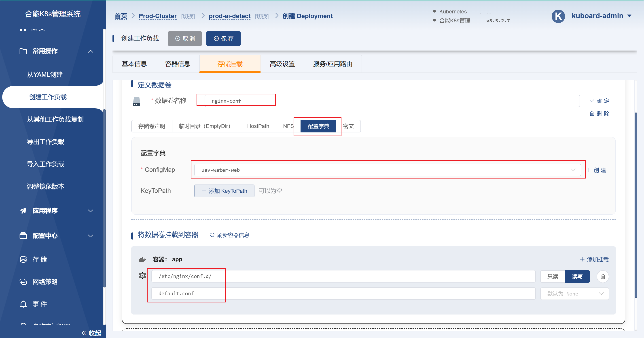Click 删除 to remove the volume

[600, 113]
